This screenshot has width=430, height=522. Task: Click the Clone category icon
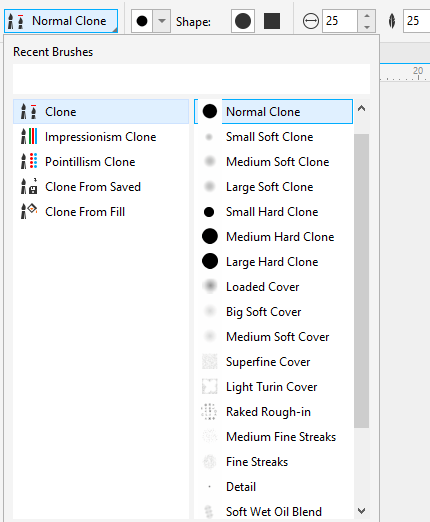pos(29,112)
